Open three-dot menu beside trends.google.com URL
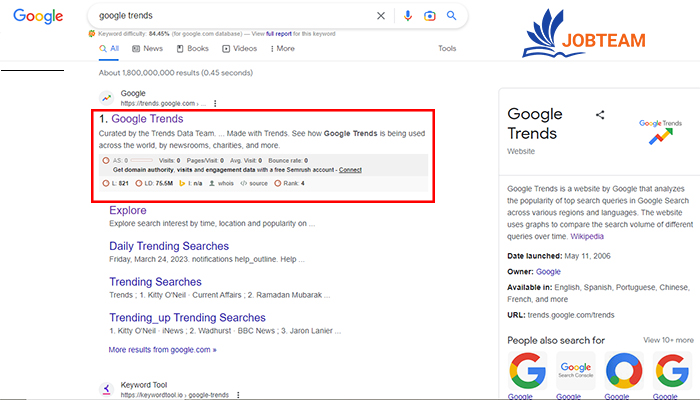 (x=215, y=104)
